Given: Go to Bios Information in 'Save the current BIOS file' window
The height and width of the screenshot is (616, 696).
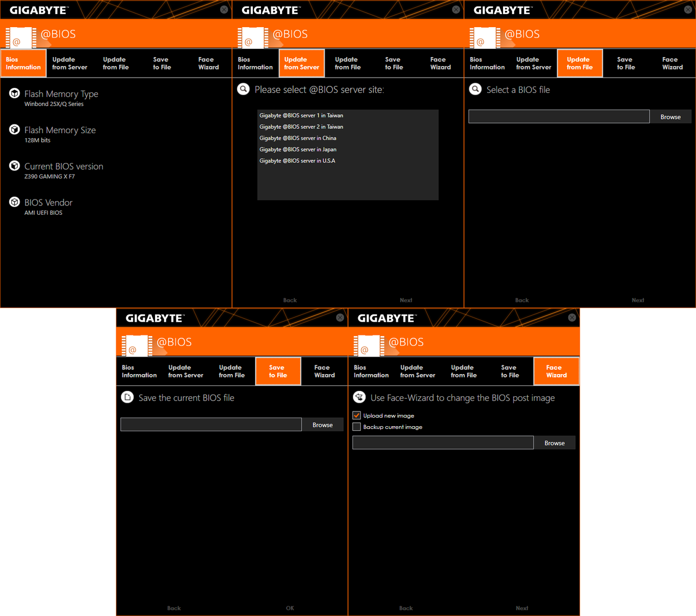Looking at the screenshot, I should tap(139, 371).
